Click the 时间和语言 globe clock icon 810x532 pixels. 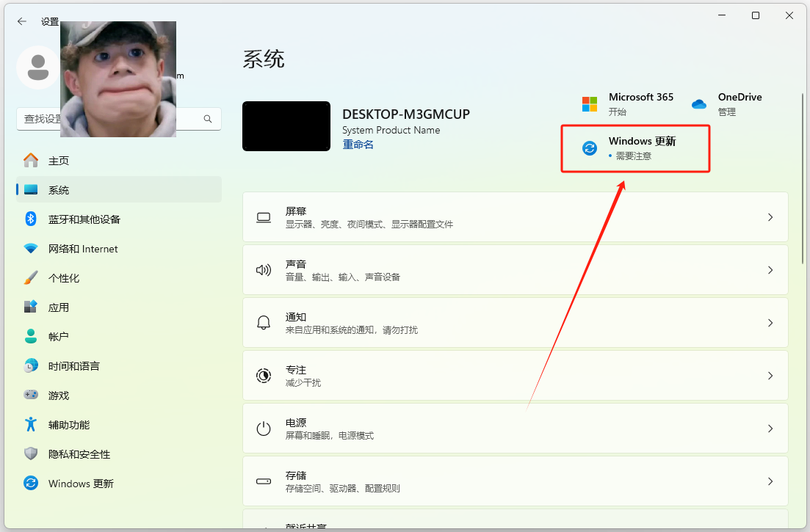(x=31, y=366)
